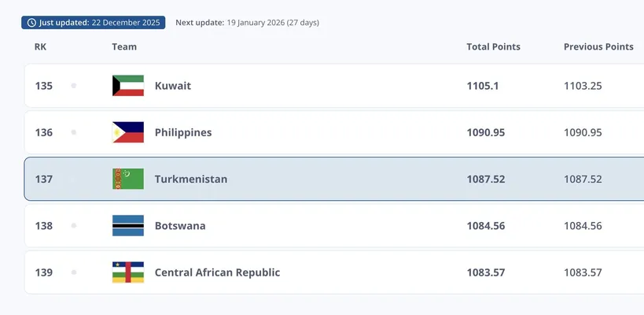Click the Kuwait flag icon

(x=128, y=86)
